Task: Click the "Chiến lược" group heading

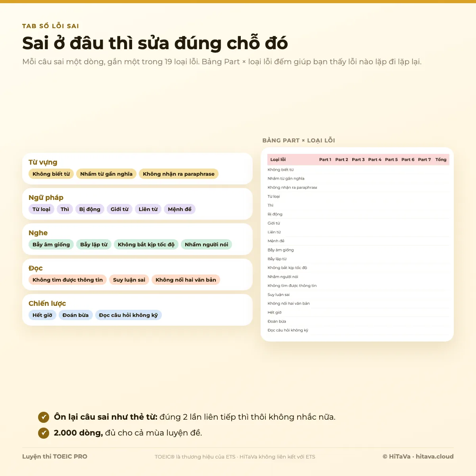Action: (47, 303)
